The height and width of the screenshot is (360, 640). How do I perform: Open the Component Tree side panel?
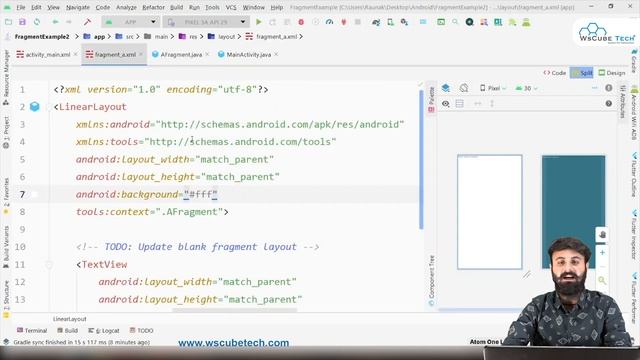tap(431, 280)
